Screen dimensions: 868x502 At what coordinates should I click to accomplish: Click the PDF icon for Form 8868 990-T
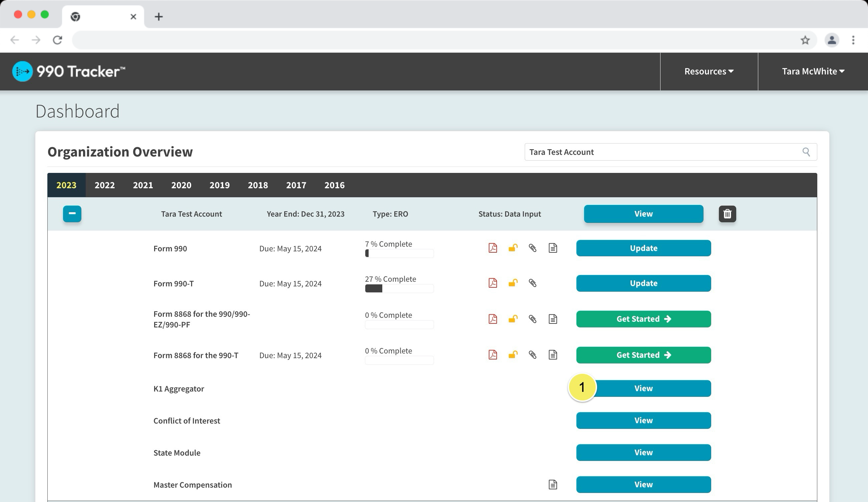pyautogui.click(x=493, y=355)
